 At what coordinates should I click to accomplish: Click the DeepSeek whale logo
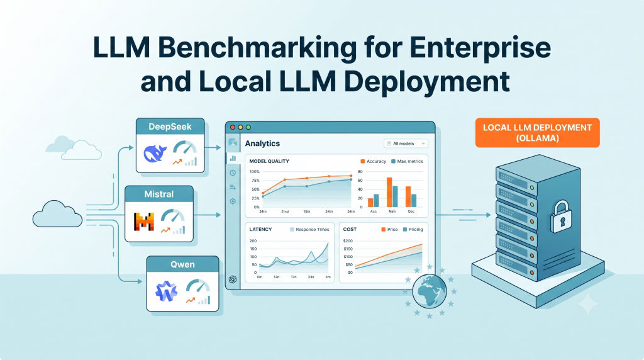155,154
